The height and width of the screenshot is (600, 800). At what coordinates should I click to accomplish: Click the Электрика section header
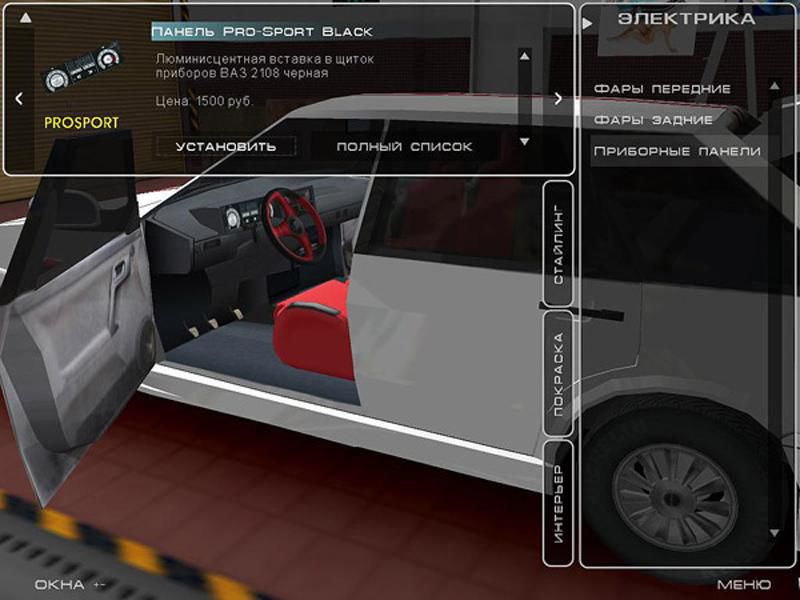click(685, 19)
